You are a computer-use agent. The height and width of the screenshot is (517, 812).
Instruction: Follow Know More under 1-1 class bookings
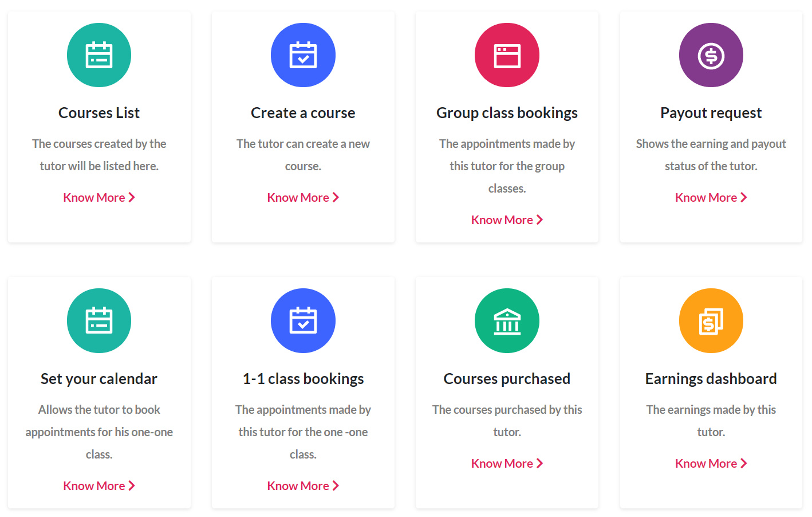pyautogui.click(x=303, y=486)
